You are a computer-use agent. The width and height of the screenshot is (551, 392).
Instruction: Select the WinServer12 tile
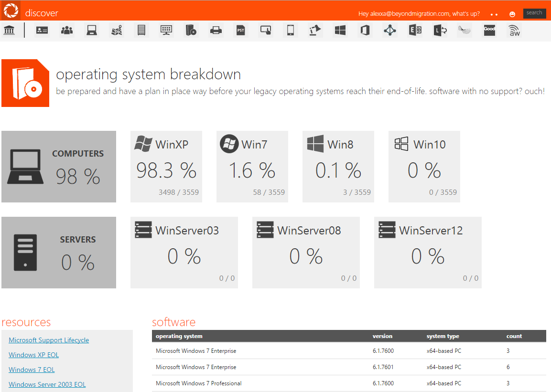coord(428,253)
